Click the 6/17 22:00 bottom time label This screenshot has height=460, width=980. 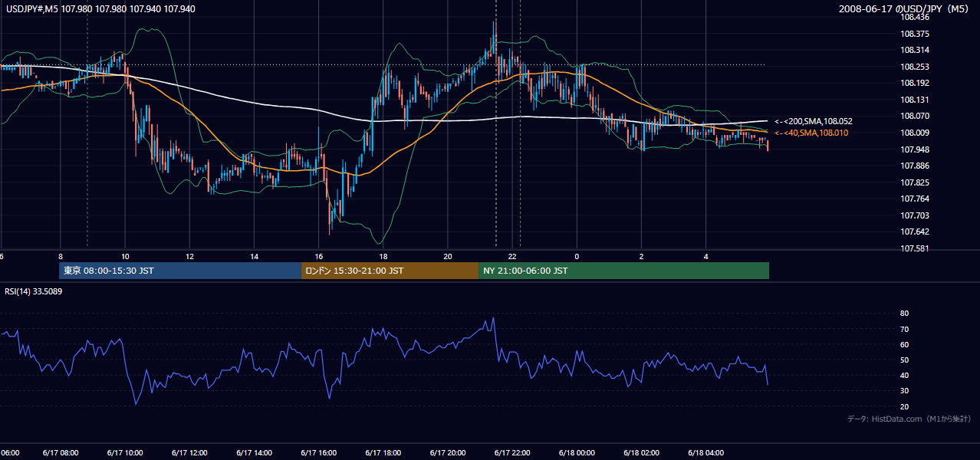click(512, 452)
